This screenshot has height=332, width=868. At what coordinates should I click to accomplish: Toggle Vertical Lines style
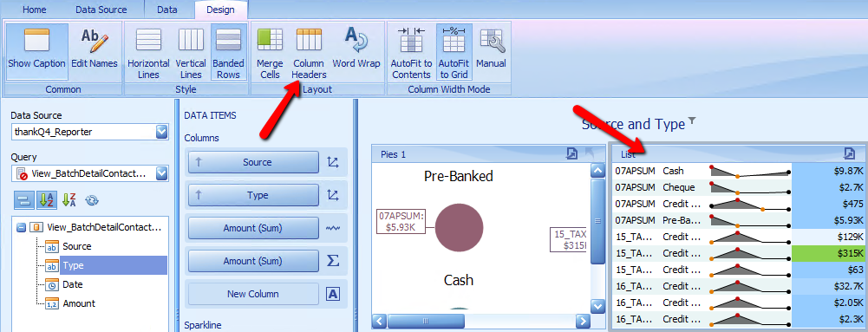[191, 51]
